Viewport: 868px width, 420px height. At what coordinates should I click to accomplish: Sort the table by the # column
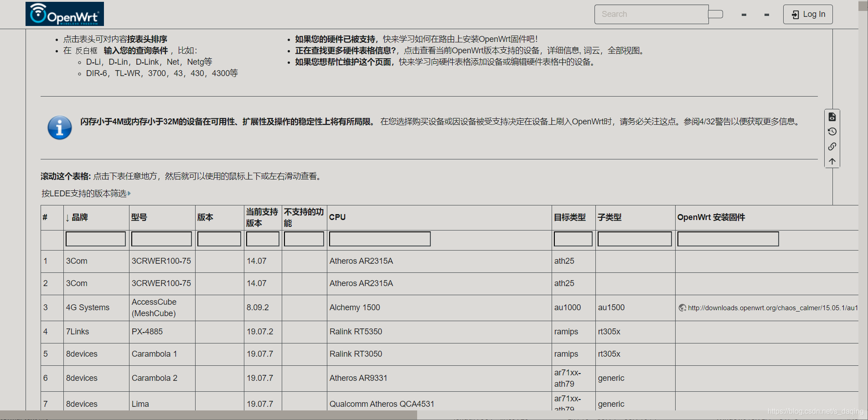point(52,218)
